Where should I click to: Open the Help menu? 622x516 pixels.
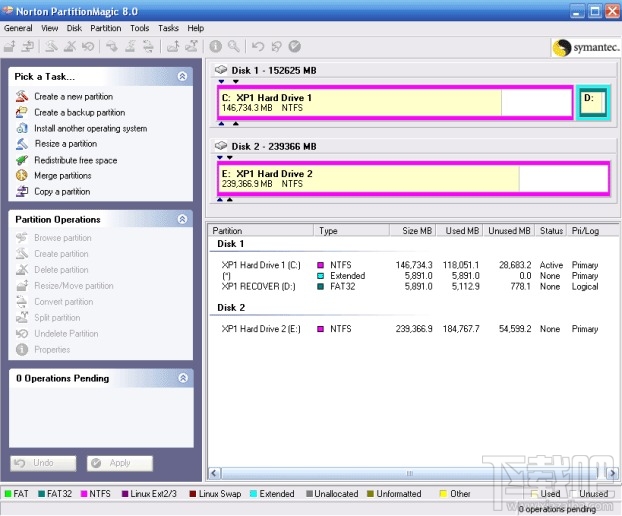tap(196, 28)
